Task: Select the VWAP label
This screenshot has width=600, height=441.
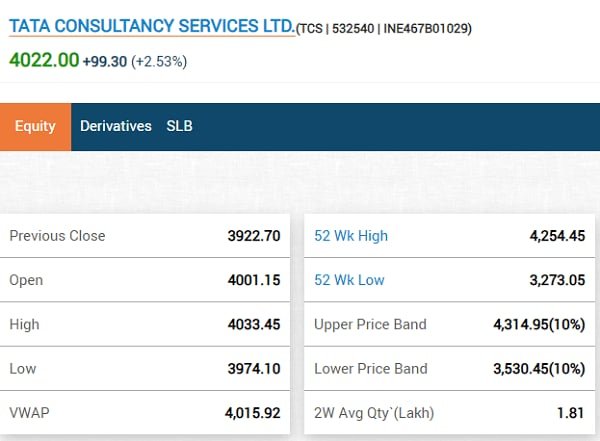Action: click(x=29, y=413)
